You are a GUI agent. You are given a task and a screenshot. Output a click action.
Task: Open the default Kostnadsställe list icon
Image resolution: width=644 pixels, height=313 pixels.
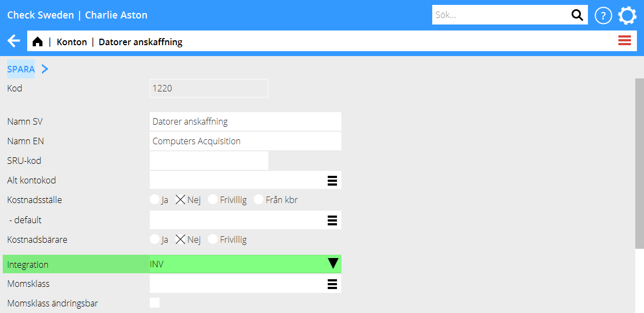coord(332,220)
